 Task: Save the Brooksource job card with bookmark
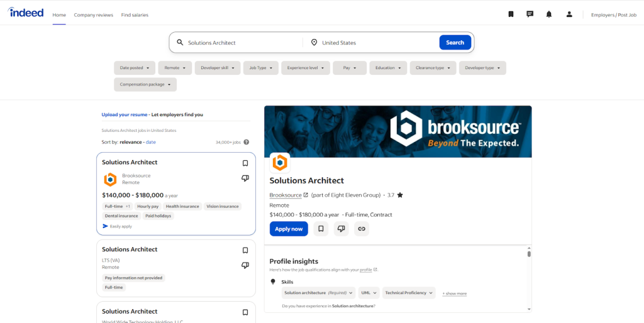point(245,163)
